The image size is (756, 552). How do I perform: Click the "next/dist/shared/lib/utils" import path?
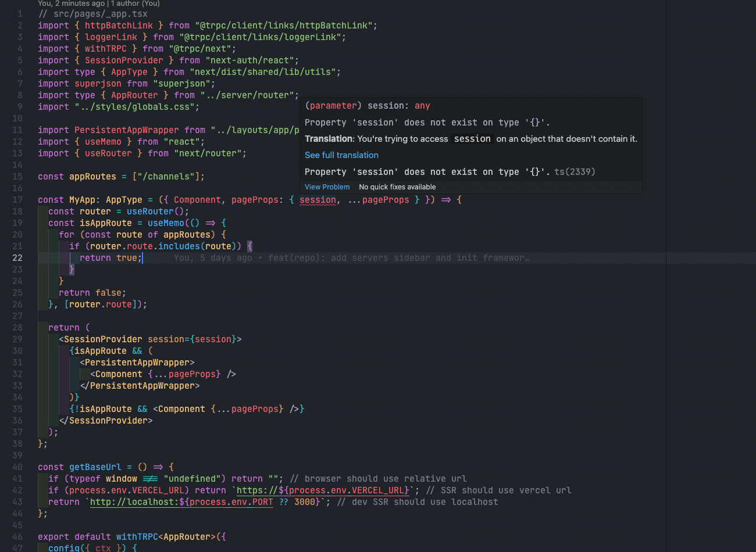coord(263,72)
